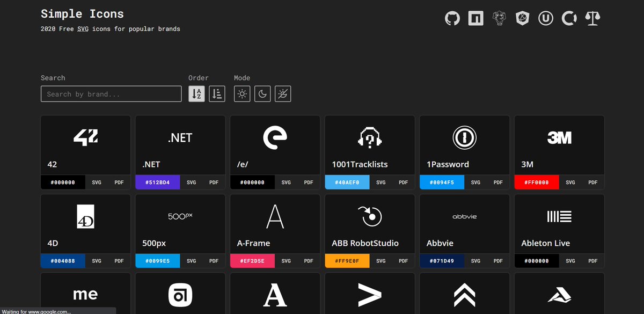Click the .NET brand logo
Image resolution: width=644 pixels, height=314 pixels.
click(x=180, y=138)
